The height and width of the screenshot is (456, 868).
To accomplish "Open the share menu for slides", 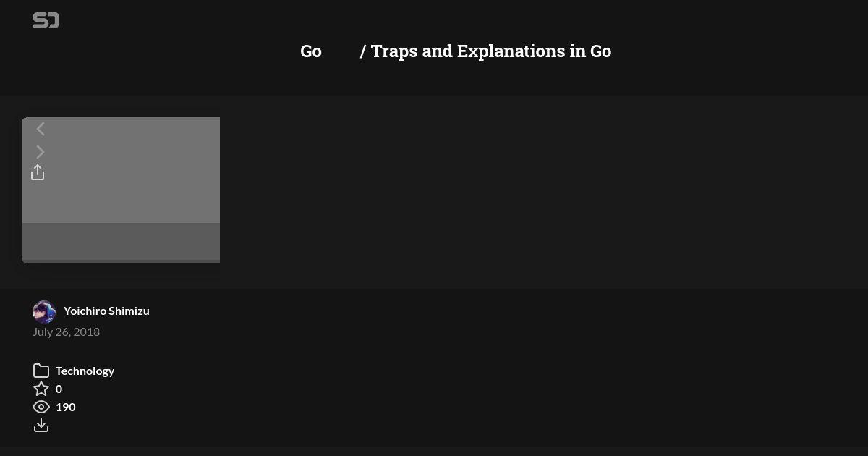I will [x=38, y=172].
